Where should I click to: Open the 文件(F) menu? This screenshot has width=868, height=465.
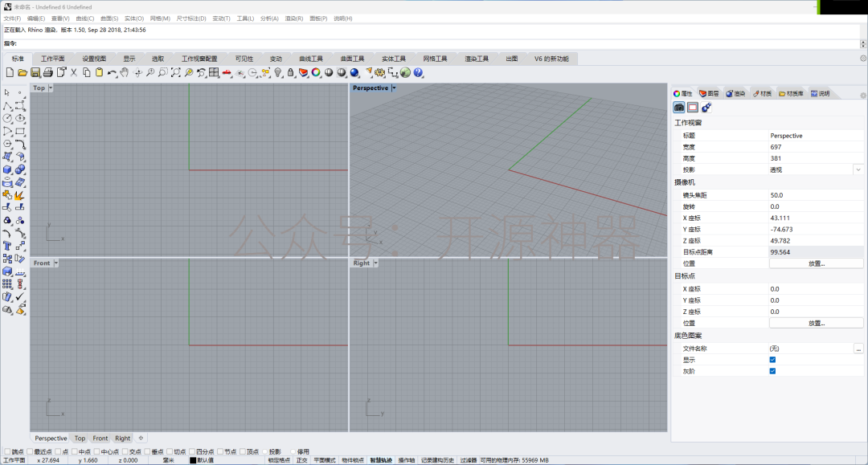click(12, 18)
